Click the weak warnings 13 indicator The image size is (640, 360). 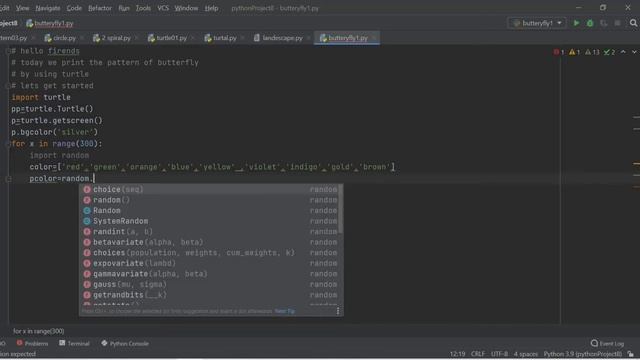[x=592, y=52]
